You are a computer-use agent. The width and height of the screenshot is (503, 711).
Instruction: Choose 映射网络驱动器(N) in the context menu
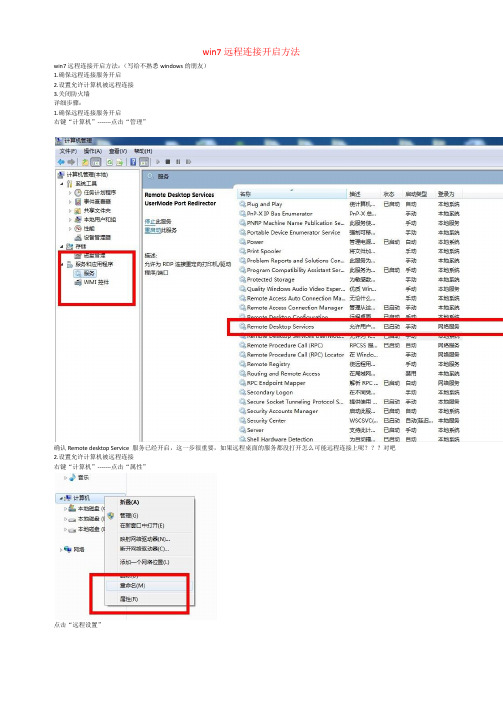click(x=145, y=539)
